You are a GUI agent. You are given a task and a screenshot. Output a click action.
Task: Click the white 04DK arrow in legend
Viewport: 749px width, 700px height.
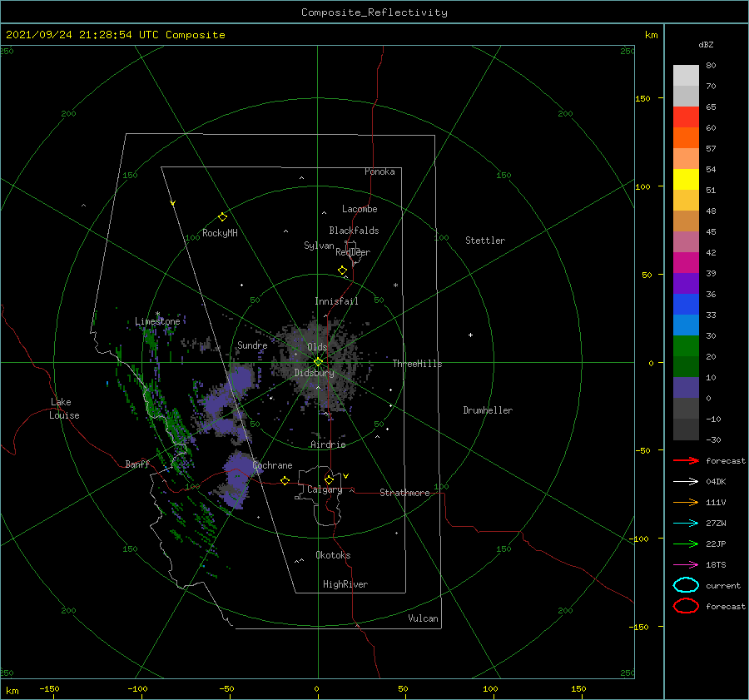(686, 481)
